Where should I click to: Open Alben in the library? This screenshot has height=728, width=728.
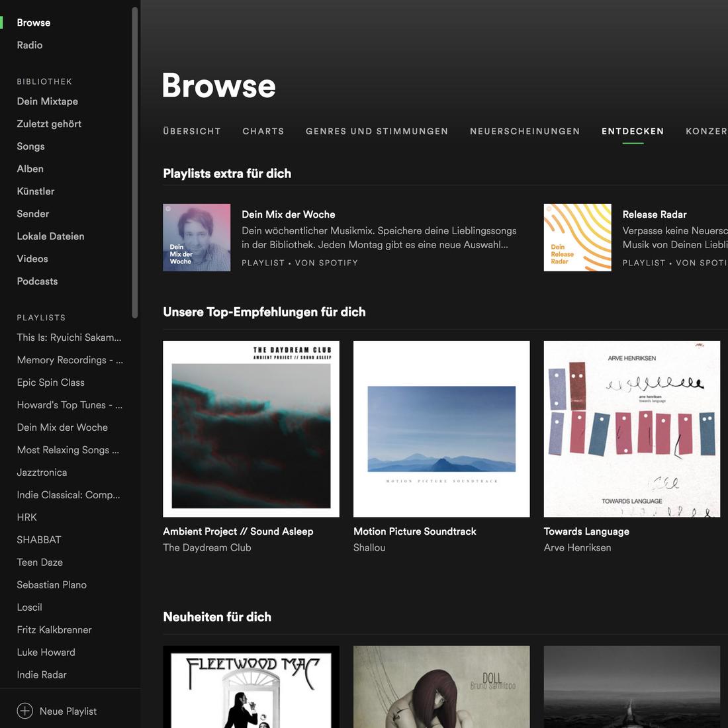30,169
